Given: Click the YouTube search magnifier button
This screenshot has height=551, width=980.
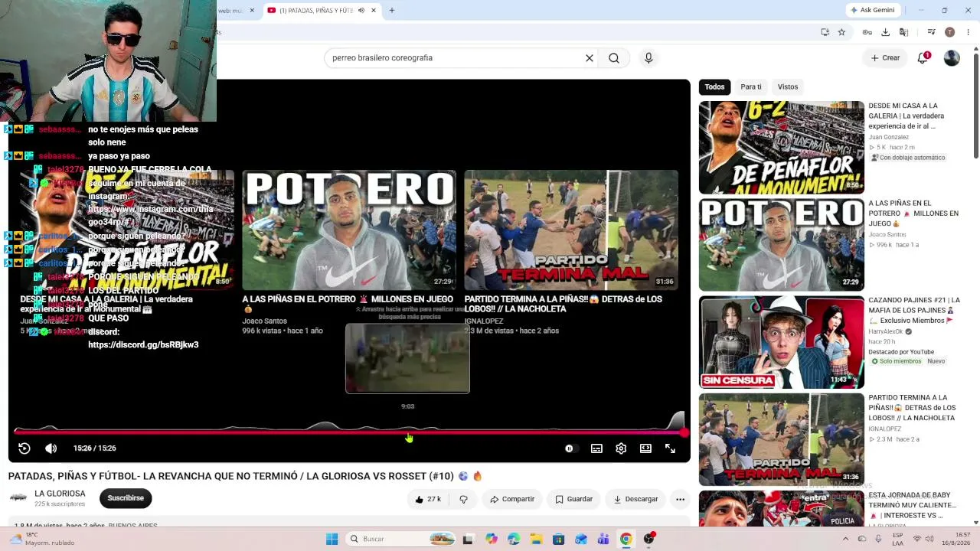Looking at the screenshot, I should coord(614,58).
